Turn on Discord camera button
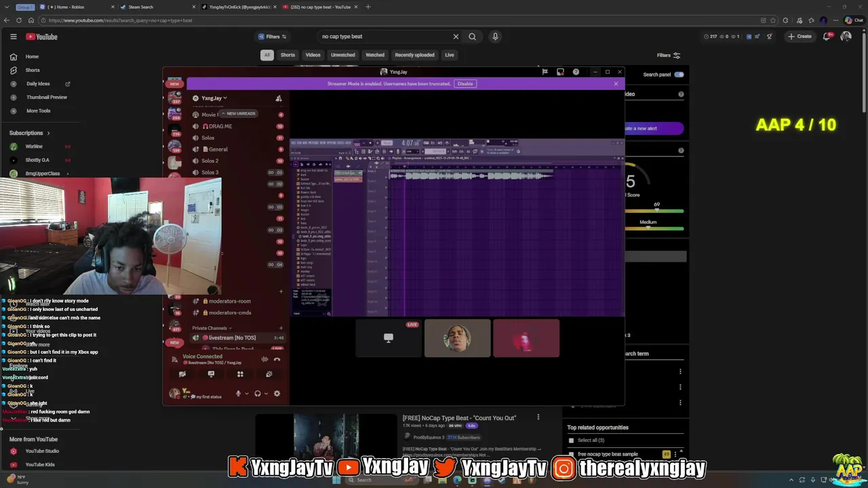Screen dimensions: 868x488 (x=182, y=374)
